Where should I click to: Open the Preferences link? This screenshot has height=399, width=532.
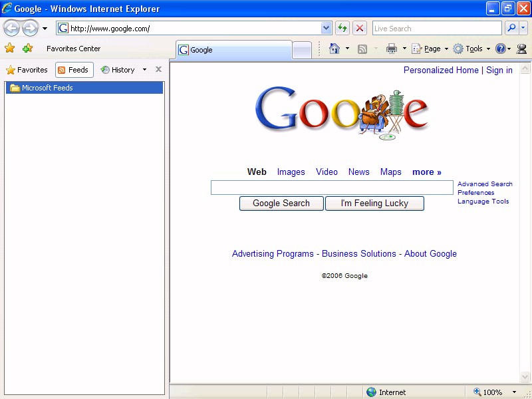pos(475,193)
